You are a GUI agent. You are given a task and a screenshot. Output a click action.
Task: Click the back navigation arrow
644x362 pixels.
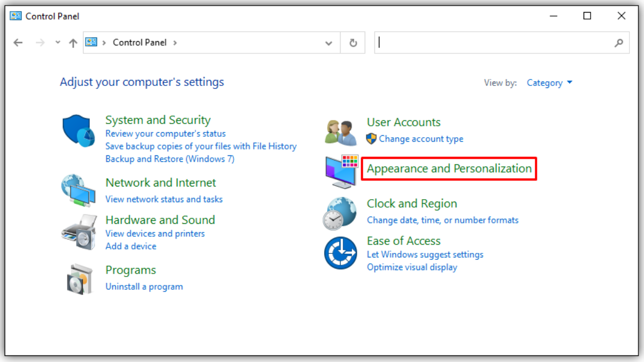[x=18, y=43]
